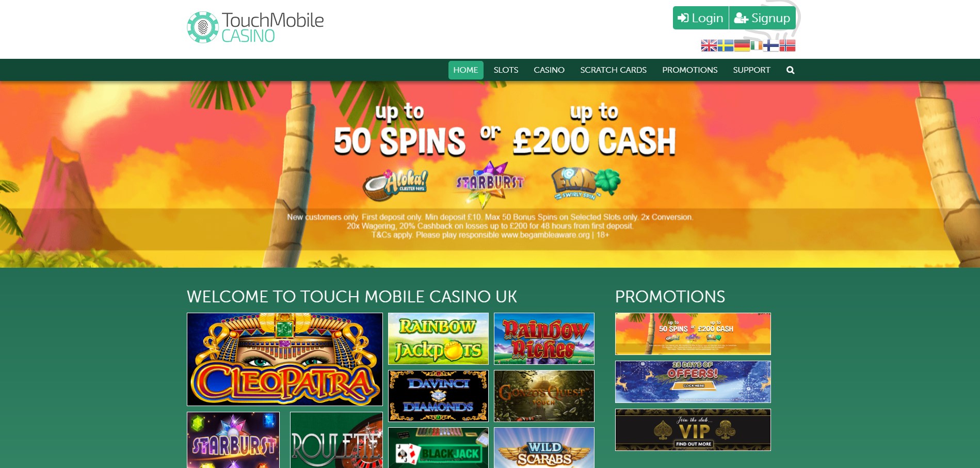This screenshot has height=468, width=980.
Task: Select the UK flag language icon
Action: pyautogui.click(x=709, y=46)
